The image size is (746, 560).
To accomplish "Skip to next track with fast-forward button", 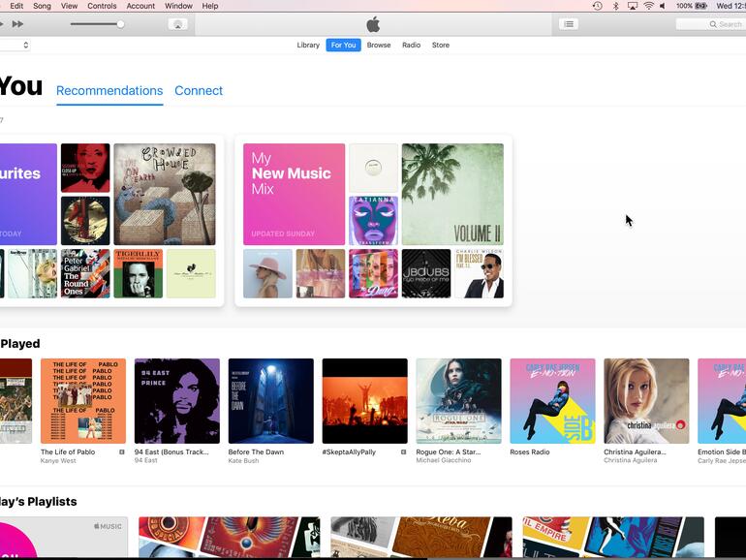I will pyautogui.click(x=17, y=24).
